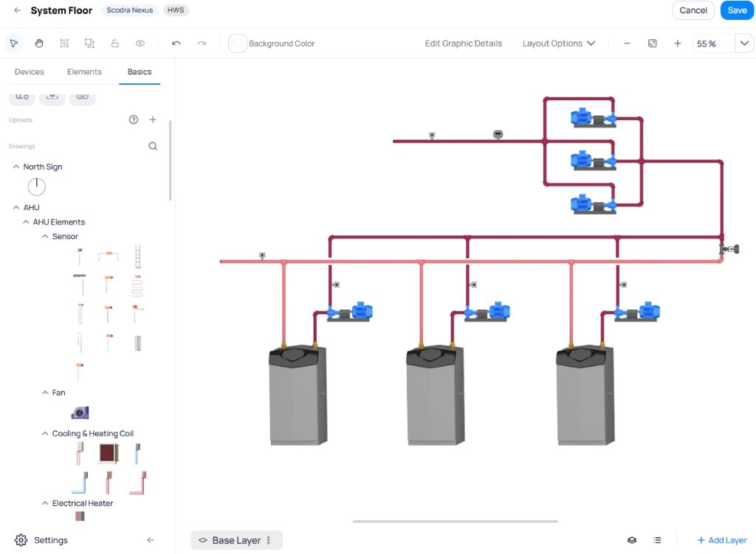Open the layer list icon
The width and height of the screenshot is (756, 554).
(x=657, y=541)
